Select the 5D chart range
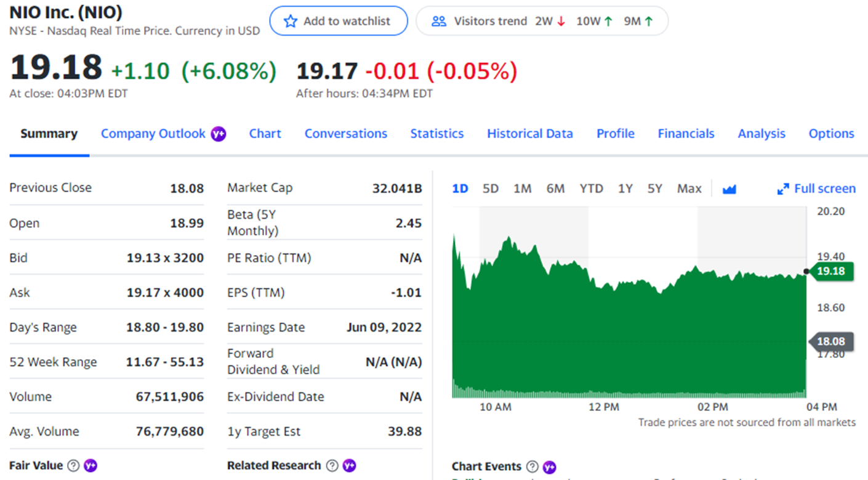 tap(491, 189)
